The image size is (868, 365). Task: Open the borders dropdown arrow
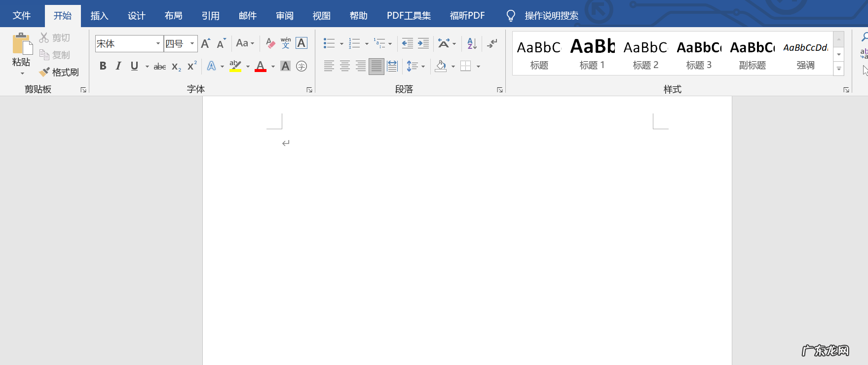pos(478,67)
